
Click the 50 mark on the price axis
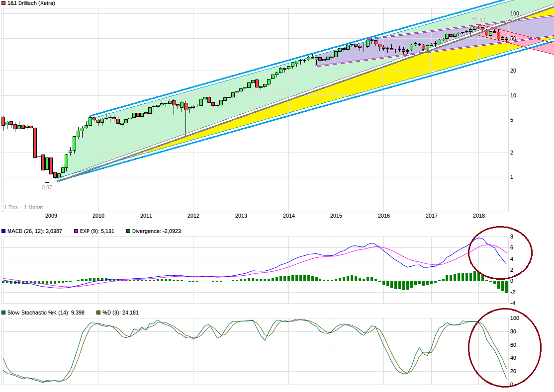pyautogui.click(x=513, y=38)
